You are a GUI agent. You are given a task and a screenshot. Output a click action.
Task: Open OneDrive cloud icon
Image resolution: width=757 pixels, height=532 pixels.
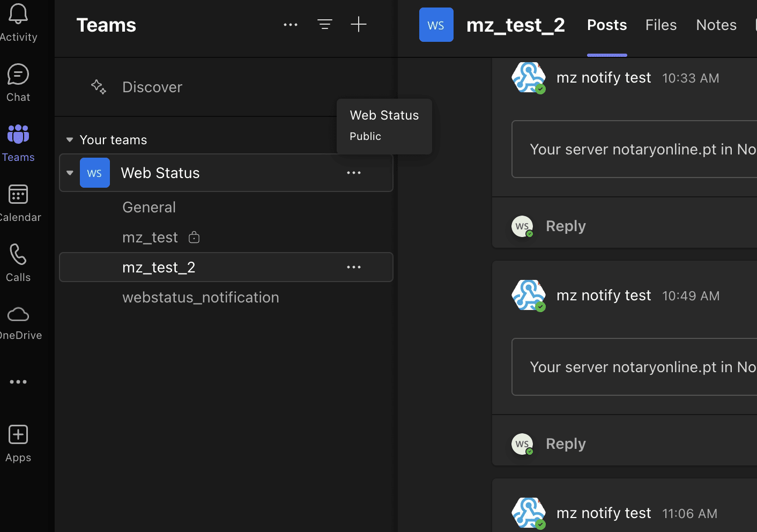coord(18,314)
